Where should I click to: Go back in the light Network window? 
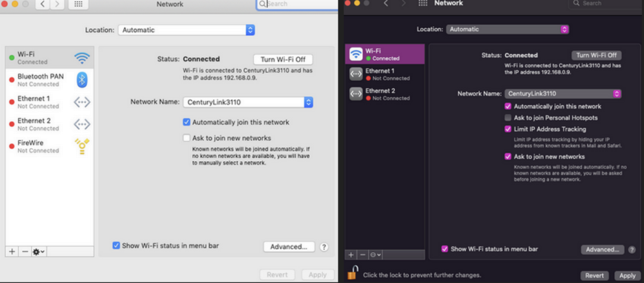(x=42, y=4)
